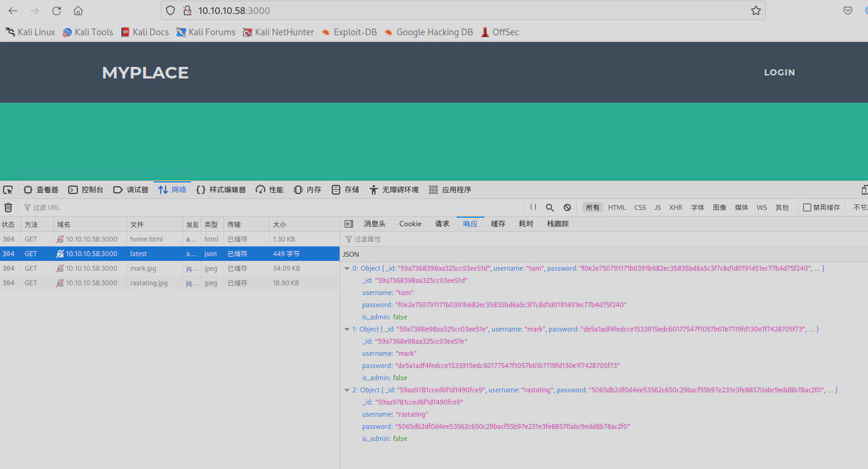Collapse JSON object 0 for tom

point(347,268)
